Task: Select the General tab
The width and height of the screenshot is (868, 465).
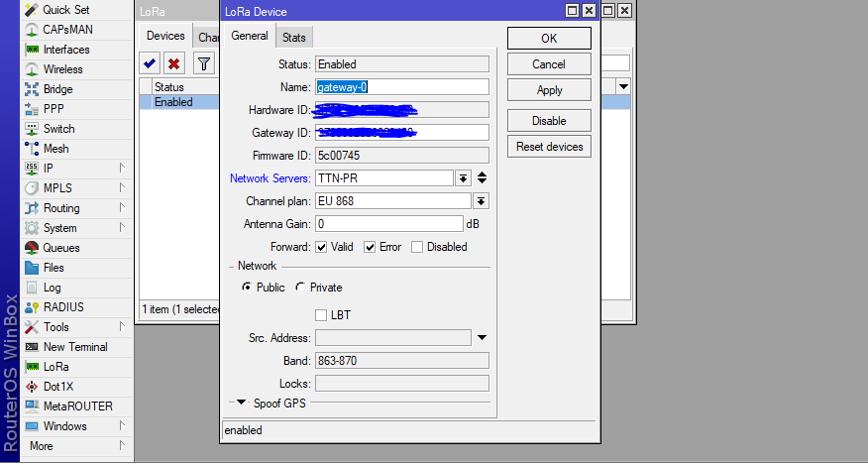Action: pyautogui.click(x=250, y=36)
